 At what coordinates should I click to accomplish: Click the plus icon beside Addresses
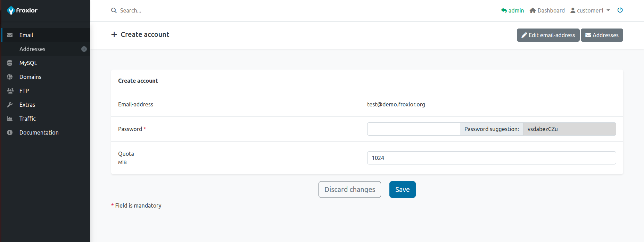84,49
